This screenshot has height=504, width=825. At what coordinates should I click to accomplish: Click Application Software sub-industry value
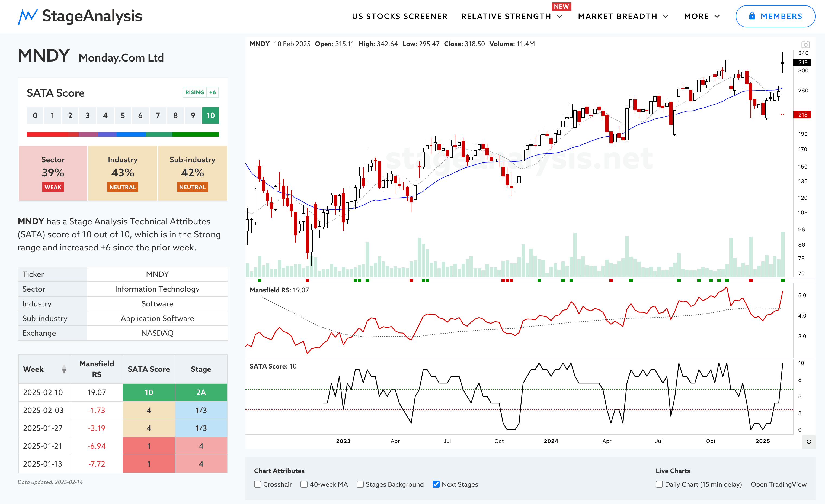point(157,318)
